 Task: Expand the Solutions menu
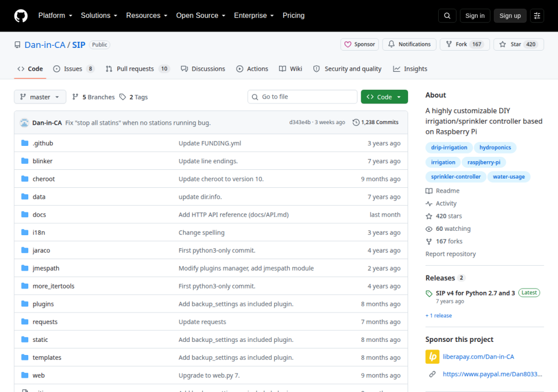pyautogui.click(x=99, y=16)
